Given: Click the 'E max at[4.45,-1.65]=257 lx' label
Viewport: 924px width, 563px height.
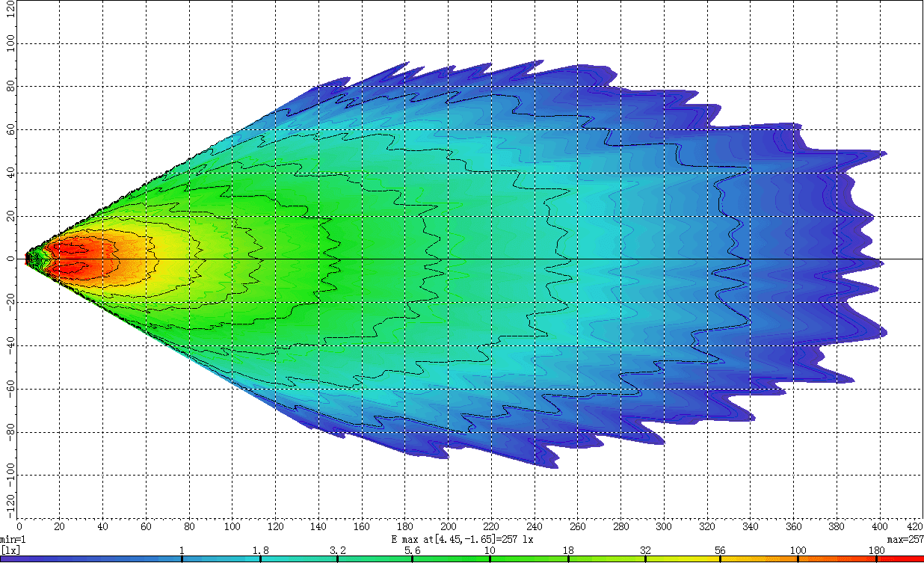Looking at the screenshot, I should click(462, 539).
